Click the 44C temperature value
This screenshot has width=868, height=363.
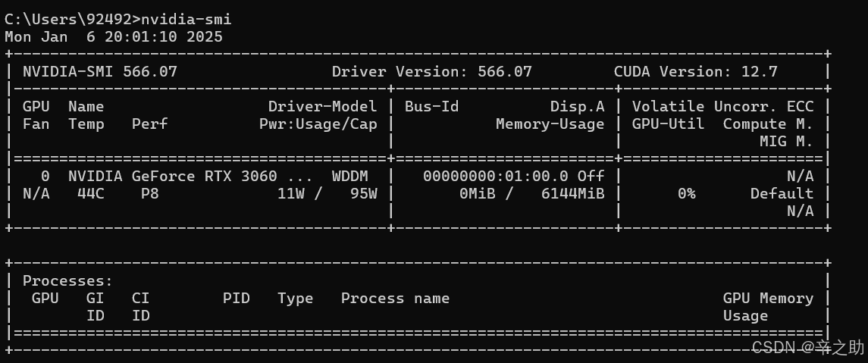pos(91,194)
